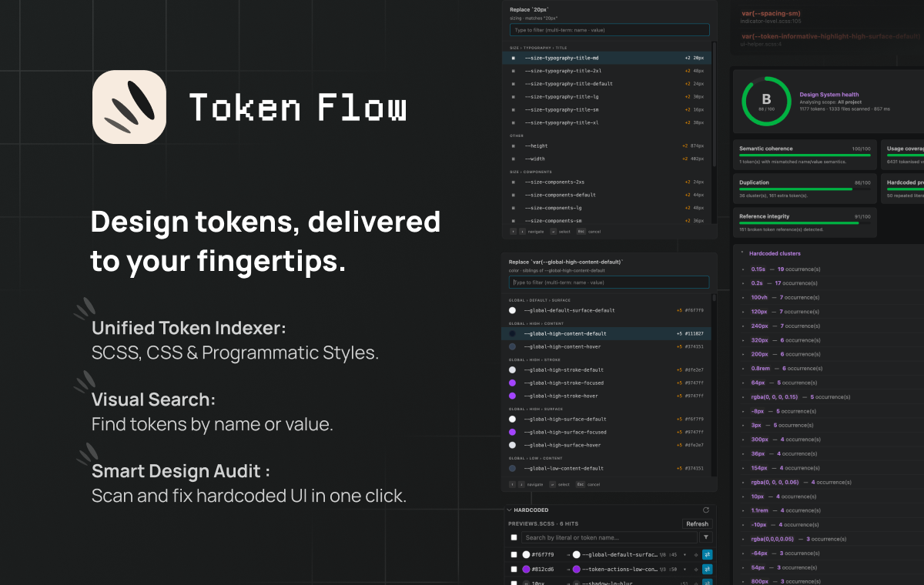
Task: Open dropdown arrow on #812cd6 row
Action: point(685,569)
